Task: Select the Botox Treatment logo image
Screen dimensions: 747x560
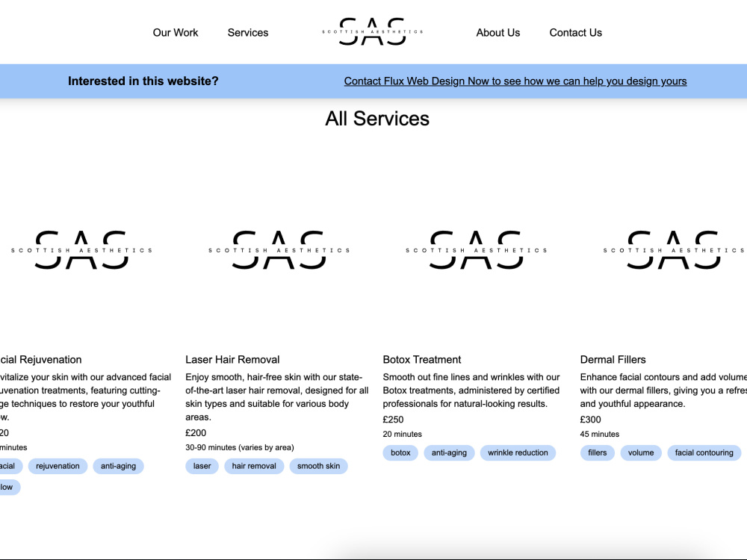Action: coord(477,250)
